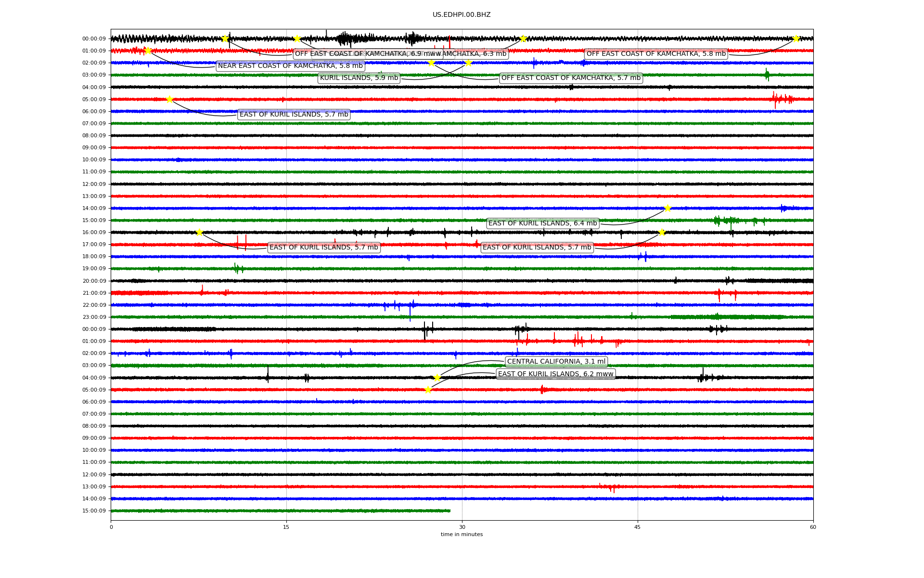The width and height of the screenshot is (924, 578).
Task: Select the 'OFF EAST COAST OF KAMCHATKA, 6.9 mww' label
Action: 368,54
